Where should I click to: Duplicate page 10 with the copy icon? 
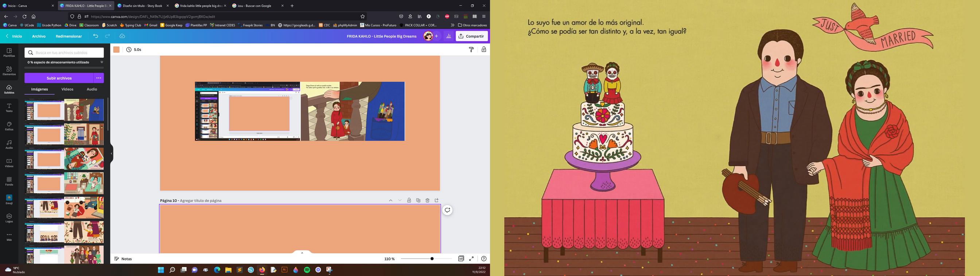(418, 200)
